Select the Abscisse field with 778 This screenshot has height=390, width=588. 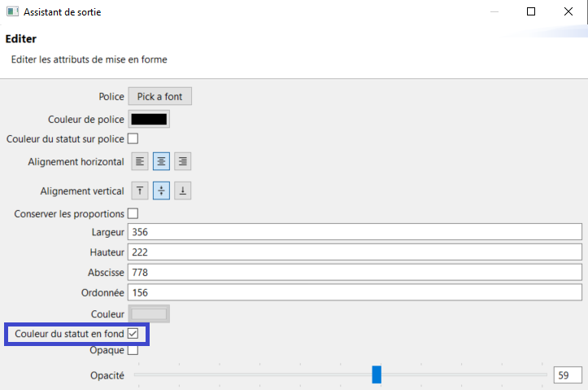pyautogui.click(x=355, y=272)
